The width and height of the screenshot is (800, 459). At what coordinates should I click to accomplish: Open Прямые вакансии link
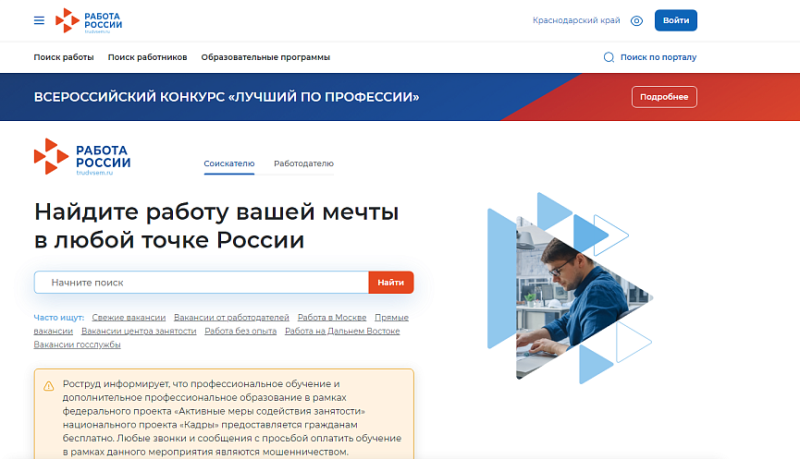[391, 318]
